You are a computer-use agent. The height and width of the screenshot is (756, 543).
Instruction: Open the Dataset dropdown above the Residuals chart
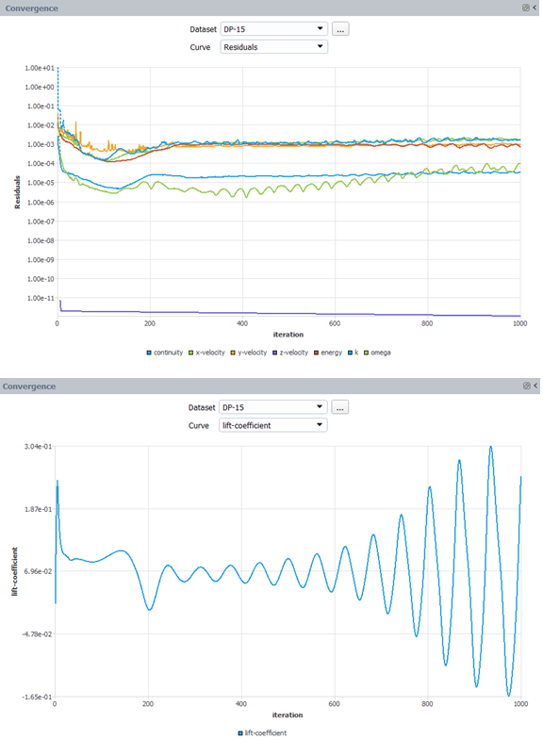pos(274,29)
